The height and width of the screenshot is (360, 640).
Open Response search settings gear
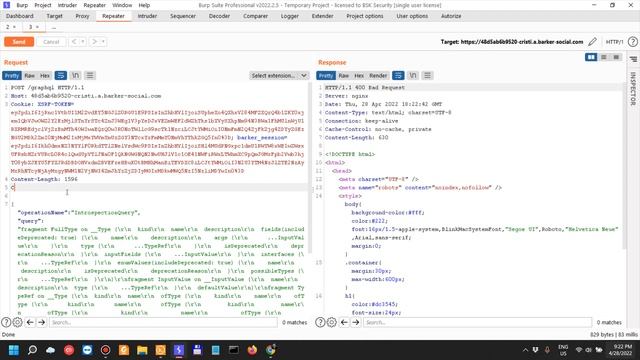click(x=332, y=322)
